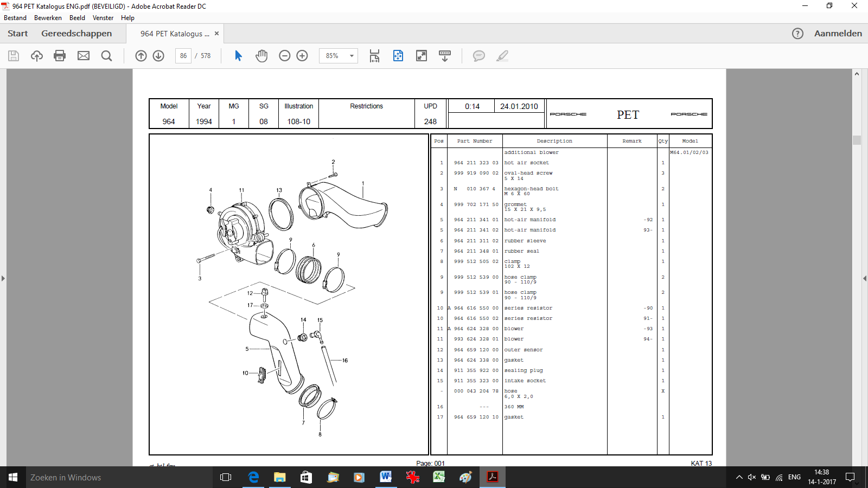Expand the right tools pane
Screen dimensions: 868x488
864,278
